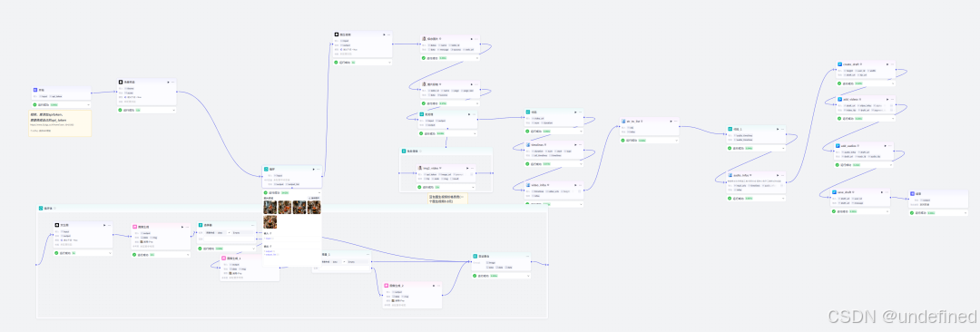Click the green success icon on the End node status bar
980x332 pixels.
913,213
